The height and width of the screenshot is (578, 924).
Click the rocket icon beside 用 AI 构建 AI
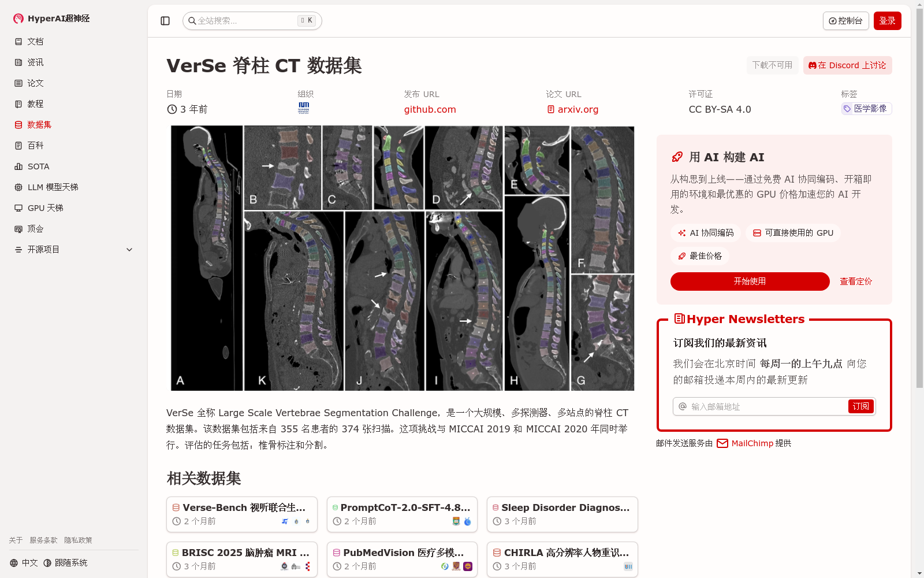click(x=677, y=157)
